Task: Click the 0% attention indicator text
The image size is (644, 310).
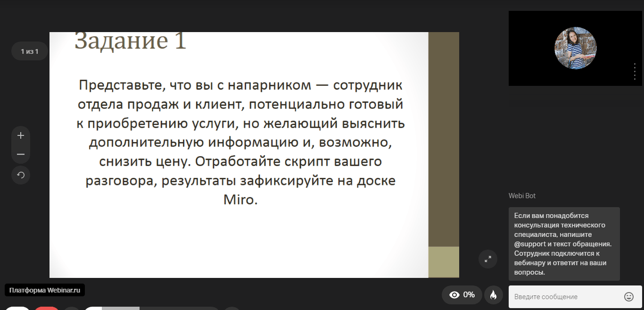Action: coord(469,295)
